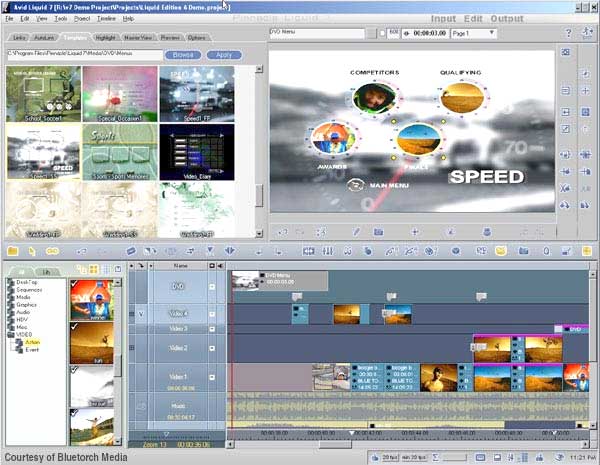Click the plus icon below DVD preview
The height and width of the screenshot is (465, 600).
point(414,232)
